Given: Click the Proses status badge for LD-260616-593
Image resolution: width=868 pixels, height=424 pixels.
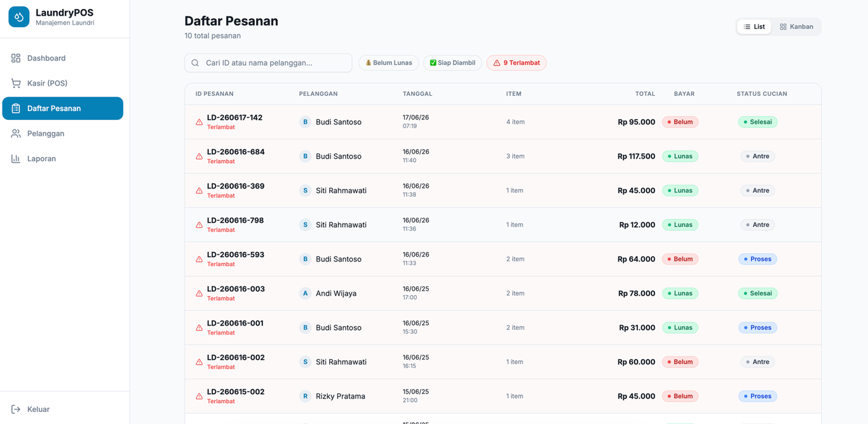Looking at the screenshot, I should pos(757,259).
